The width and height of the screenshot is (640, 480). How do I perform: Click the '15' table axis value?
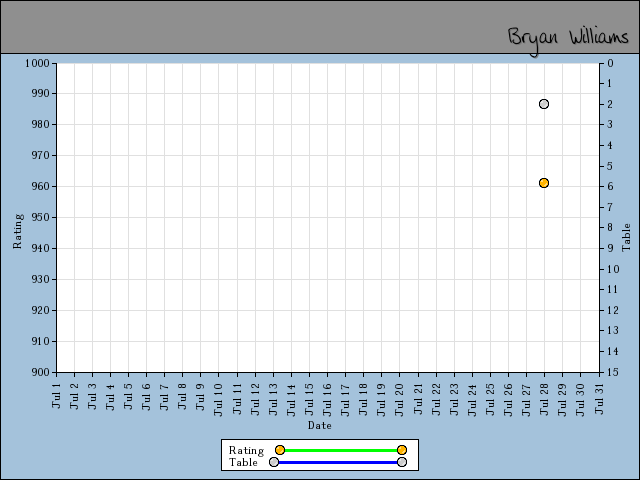pyautogui.click(x=613, y=372)
